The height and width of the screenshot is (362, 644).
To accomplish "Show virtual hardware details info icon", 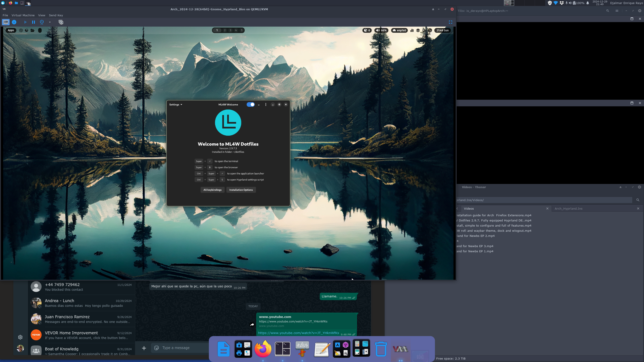I will click(x=14, y=22).
